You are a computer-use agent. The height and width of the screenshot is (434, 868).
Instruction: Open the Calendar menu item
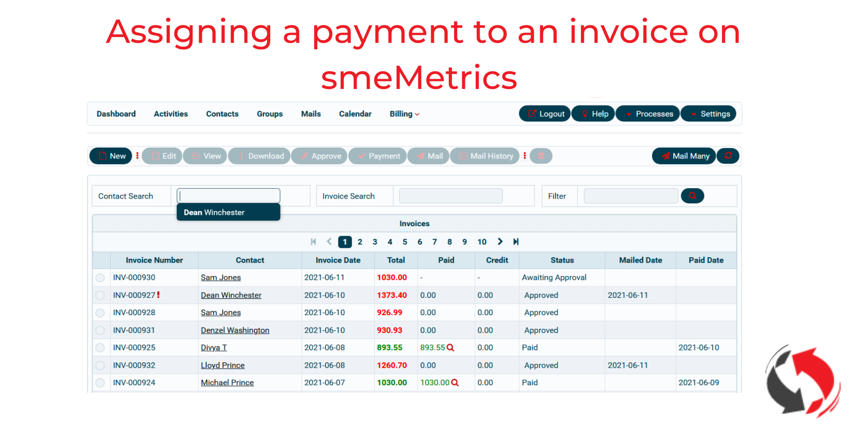[355, 114]
